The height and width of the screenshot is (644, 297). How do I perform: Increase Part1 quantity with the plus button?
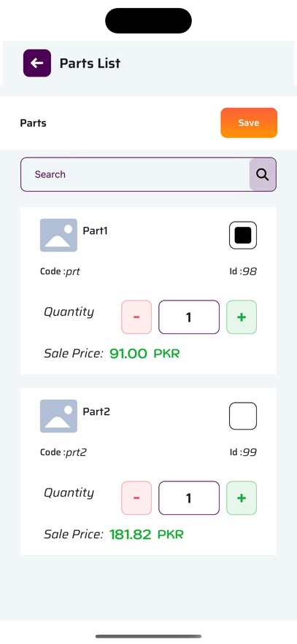coord(242,317)
